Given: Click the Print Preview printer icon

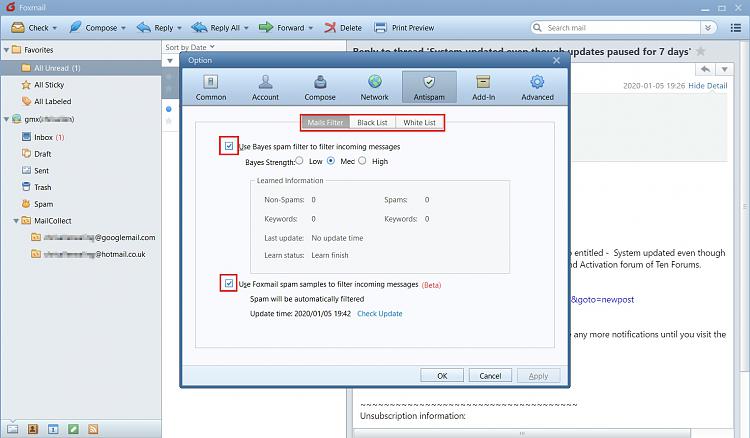Looking at the screenshot, I should (x=381, y=28).
